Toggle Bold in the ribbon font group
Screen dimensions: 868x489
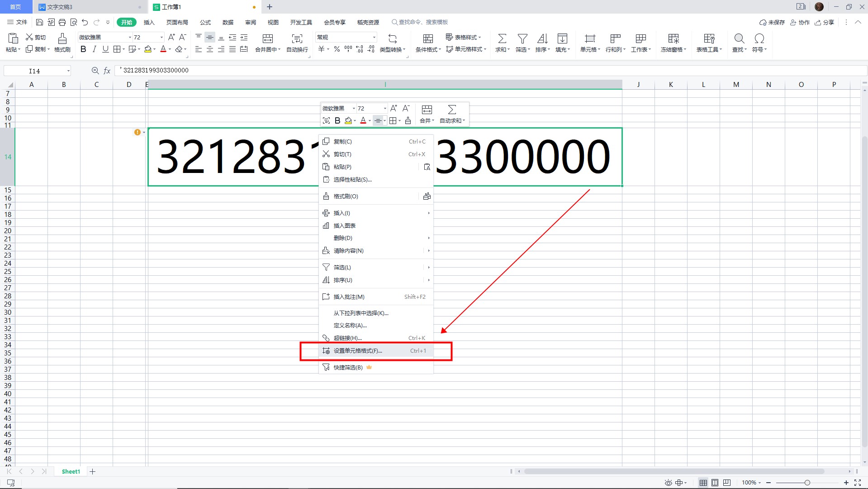[x=83, y=49]
